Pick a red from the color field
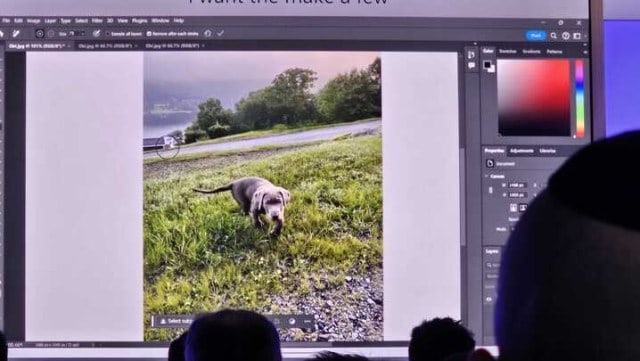Screen dimensions: 640x361 [x=533, y=97]
